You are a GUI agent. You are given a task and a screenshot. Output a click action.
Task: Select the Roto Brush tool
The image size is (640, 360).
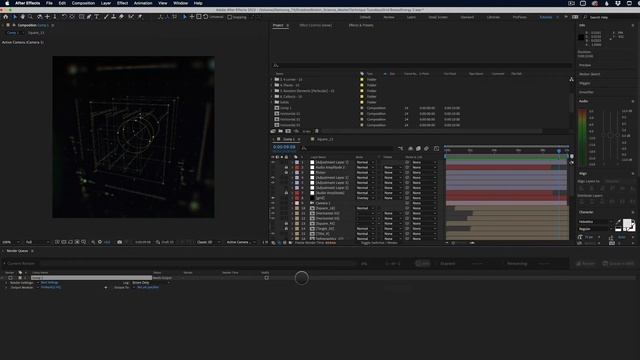pyautogui.click(x=131, y=17)
